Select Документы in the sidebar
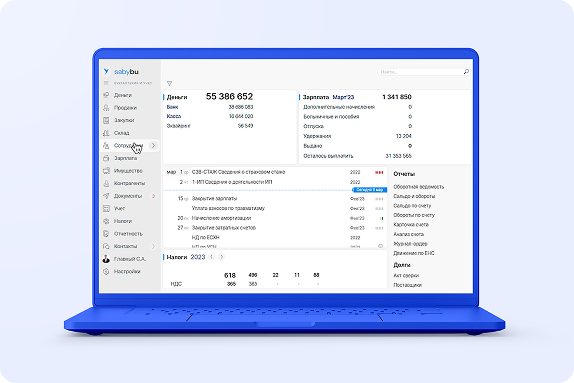Screen dimensions: 574x383 point(129,196)
